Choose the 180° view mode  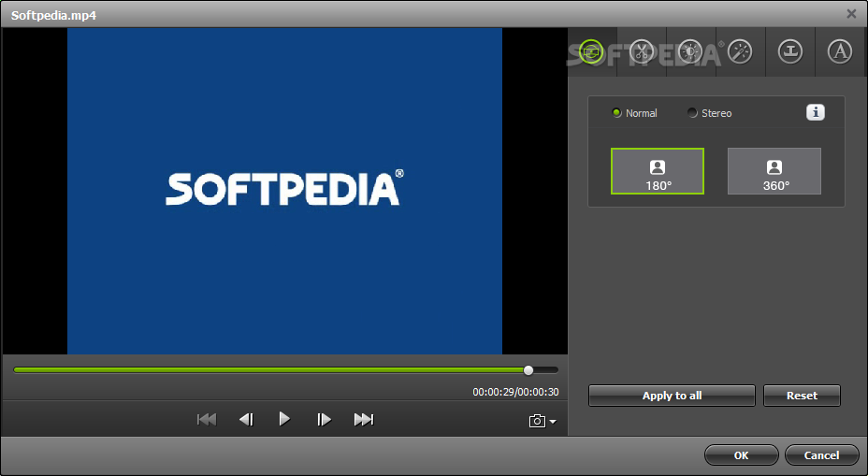[658, 171]
